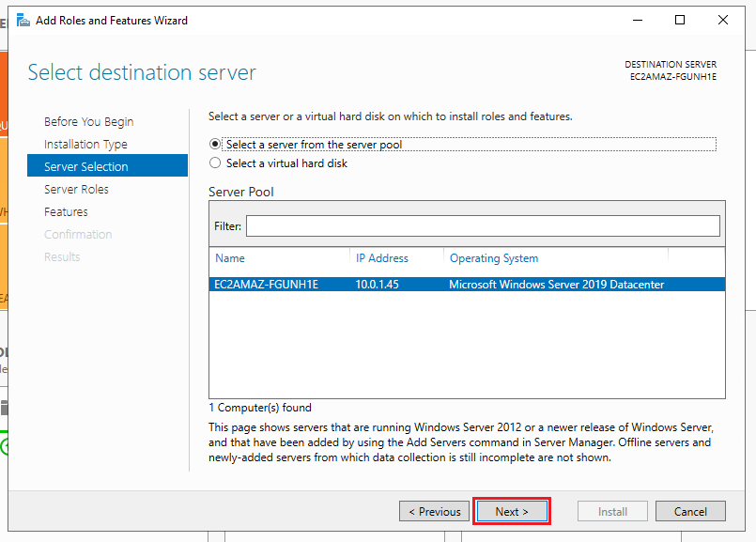756x542 pixels.
Task: Jump to the Server Roles step
Action: pyautogui.click(x=76, y=189)
